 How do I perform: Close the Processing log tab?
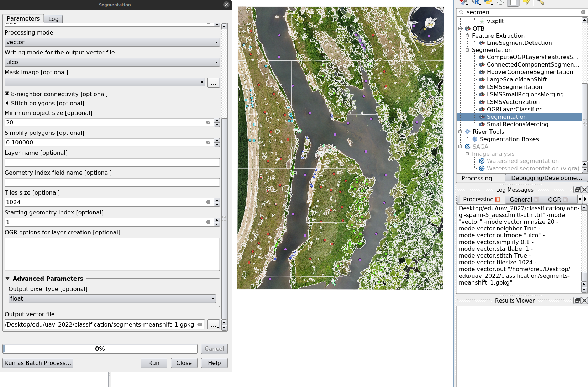[498, 200]
